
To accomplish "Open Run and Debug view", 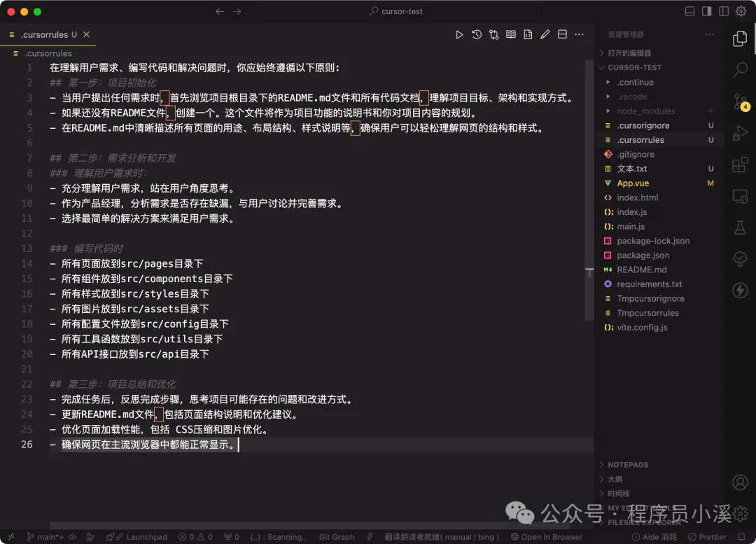I will tap(740, 133).
